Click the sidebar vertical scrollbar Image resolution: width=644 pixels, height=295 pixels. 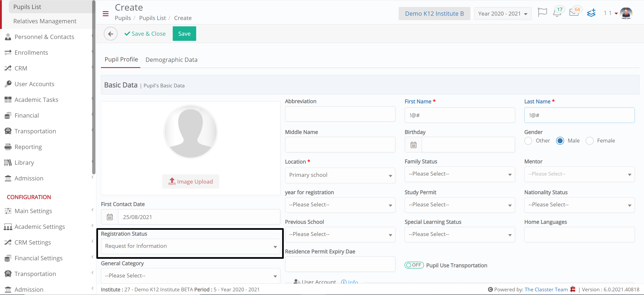(94, 87)
